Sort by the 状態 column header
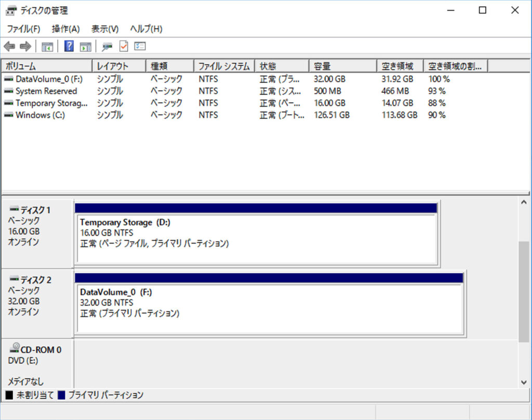Image resolution: width=532 pixels, height=420 pixels. [x=282, y=66]
